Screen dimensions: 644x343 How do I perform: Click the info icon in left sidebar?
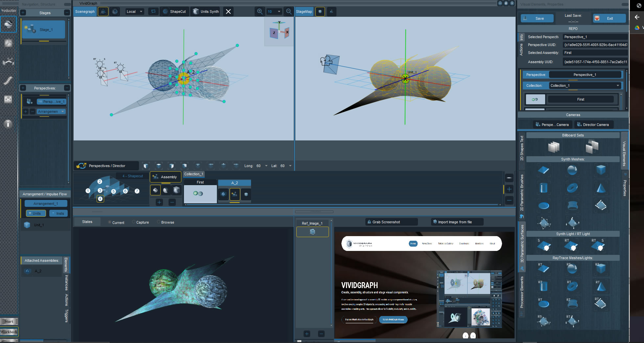8,124
